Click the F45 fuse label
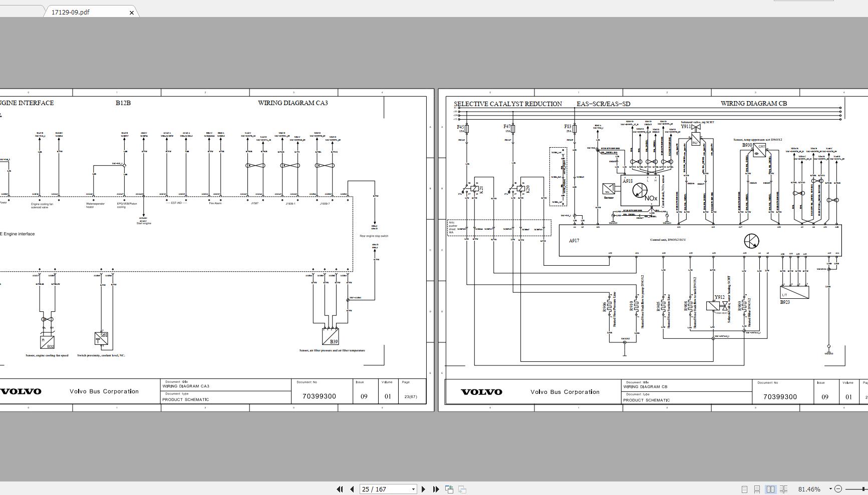Image resolution: width=868 pixels, height=495 pixels. point(461,127)
